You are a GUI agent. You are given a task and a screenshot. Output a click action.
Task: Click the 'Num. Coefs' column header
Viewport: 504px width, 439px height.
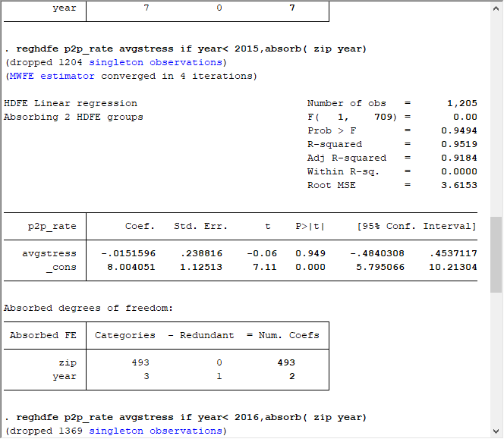[288, 335]
